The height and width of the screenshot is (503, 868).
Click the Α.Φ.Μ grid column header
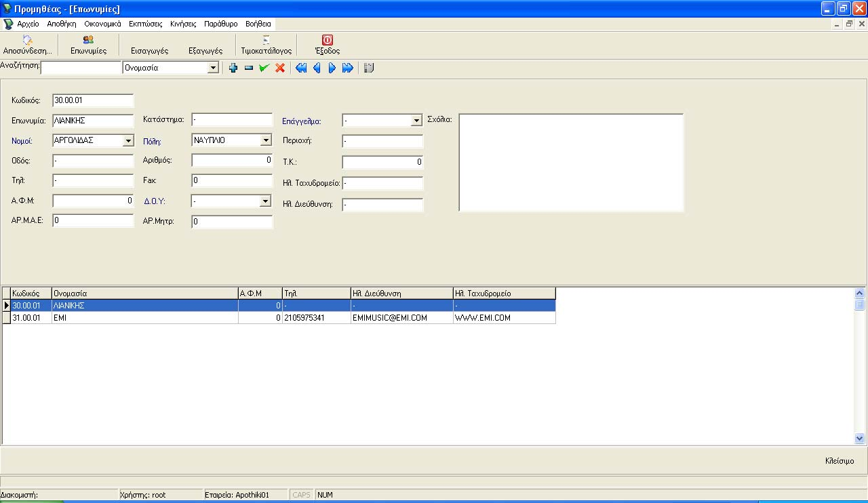(x=260, y=294)
